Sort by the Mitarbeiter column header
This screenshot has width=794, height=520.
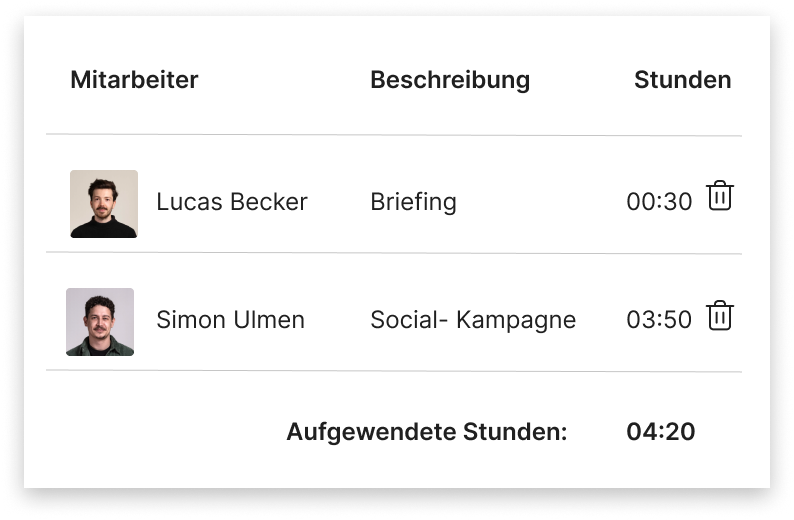coord(134,80)
